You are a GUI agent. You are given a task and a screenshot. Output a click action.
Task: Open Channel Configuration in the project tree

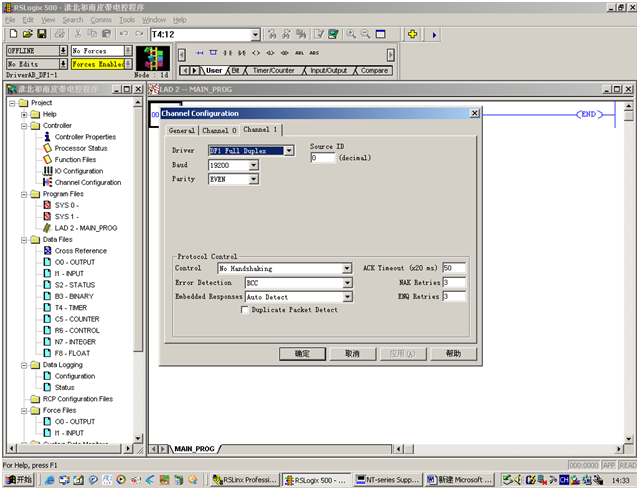87,183
